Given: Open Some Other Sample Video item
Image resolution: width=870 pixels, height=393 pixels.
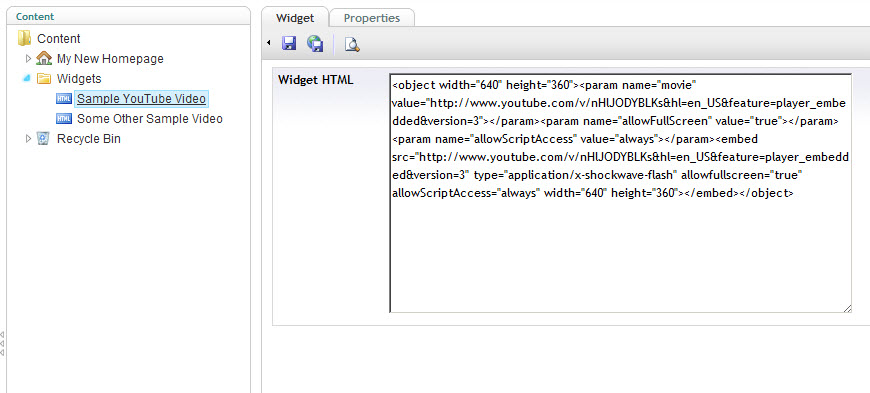Looking at the screenshot, I should (x=150, y=119).
